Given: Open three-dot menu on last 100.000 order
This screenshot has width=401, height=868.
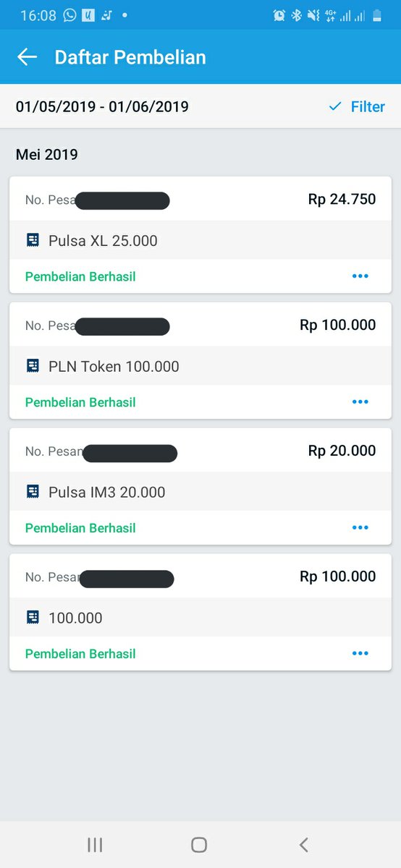Looking at the screenshot, I should [360, 654].
